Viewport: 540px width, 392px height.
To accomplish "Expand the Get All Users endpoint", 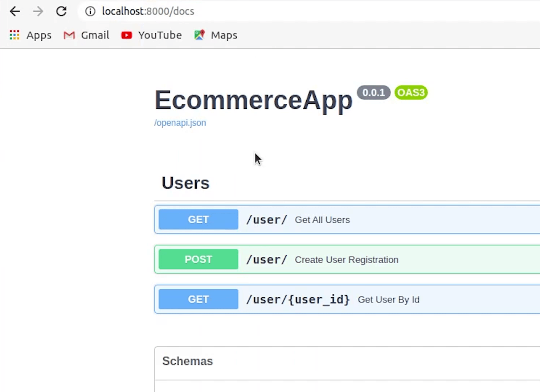I will [x=322, y=220].
